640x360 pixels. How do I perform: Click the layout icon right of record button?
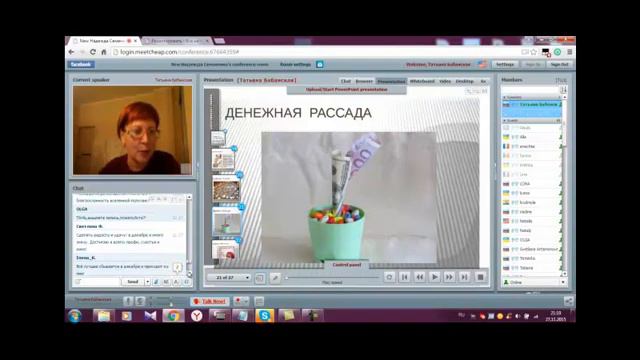tap(259, 301)
